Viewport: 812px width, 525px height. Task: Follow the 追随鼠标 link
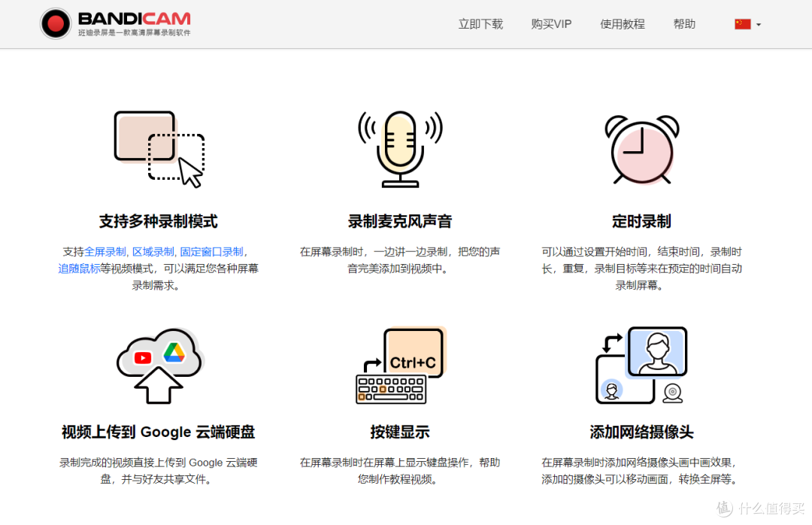(79, 269)
